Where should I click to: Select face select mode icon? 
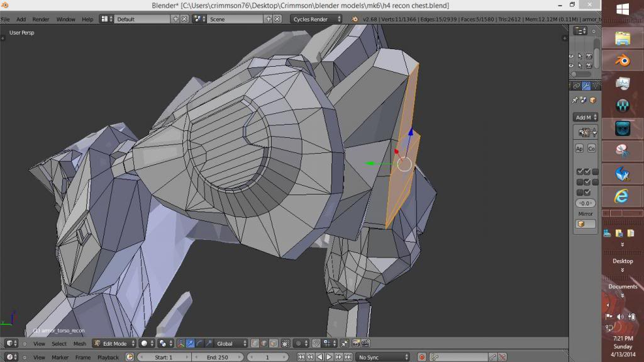tap(274, 344)
